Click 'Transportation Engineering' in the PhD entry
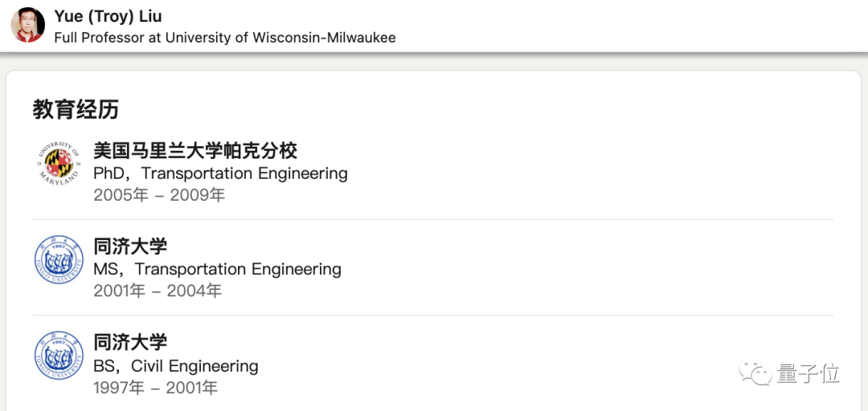868x411 pixels. [x=244, y=173]
